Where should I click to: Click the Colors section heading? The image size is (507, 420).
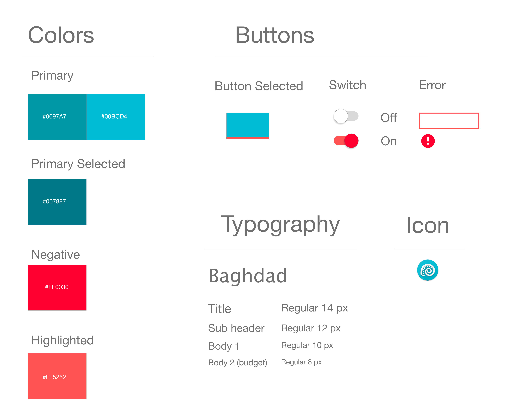(61, 35)
